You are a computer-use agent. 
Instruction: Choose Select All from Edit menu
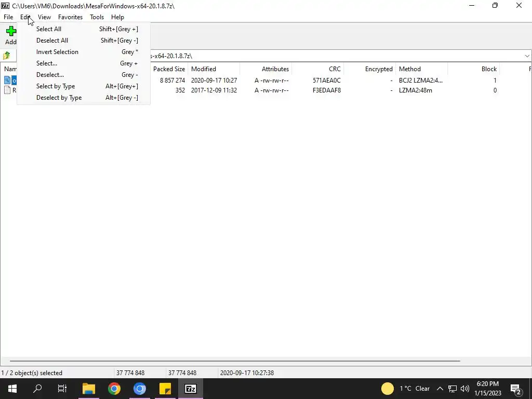(84, 29)
